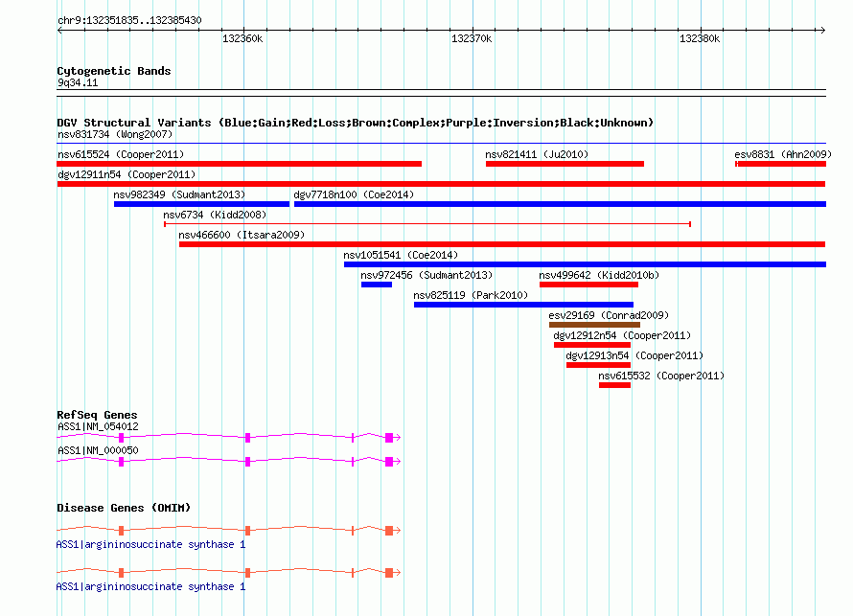Screen dimensions: 853x616
Task: Select the dgv12911n54 (Cooper2011) red bar
Action: point(441,184)
